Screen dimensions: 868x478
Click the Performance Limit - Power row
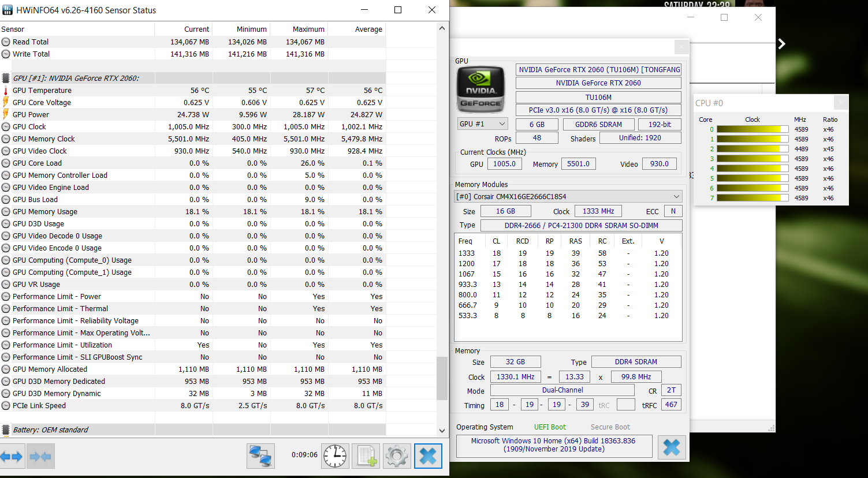[193, 297]
